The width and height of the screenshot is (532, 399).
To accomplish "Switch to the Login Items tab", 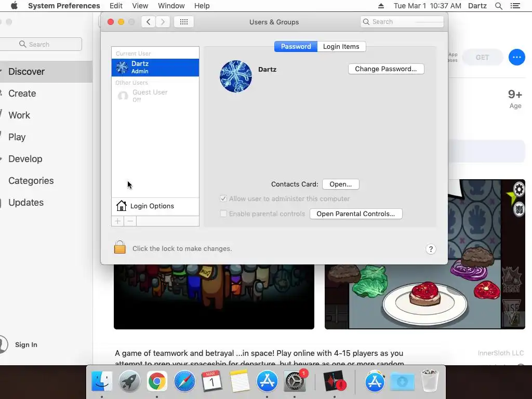I will tap(341, 46).
